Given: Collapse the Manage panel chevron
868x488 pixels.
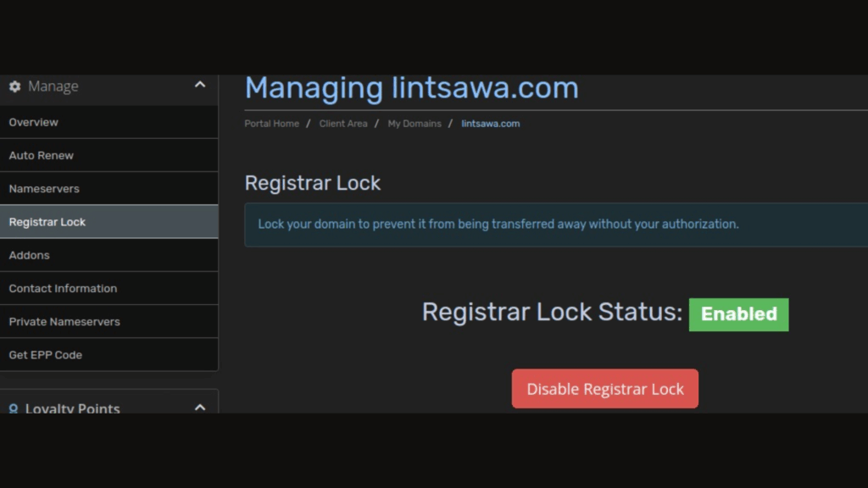Looking at the screenshot, I should tap(200, 86).
